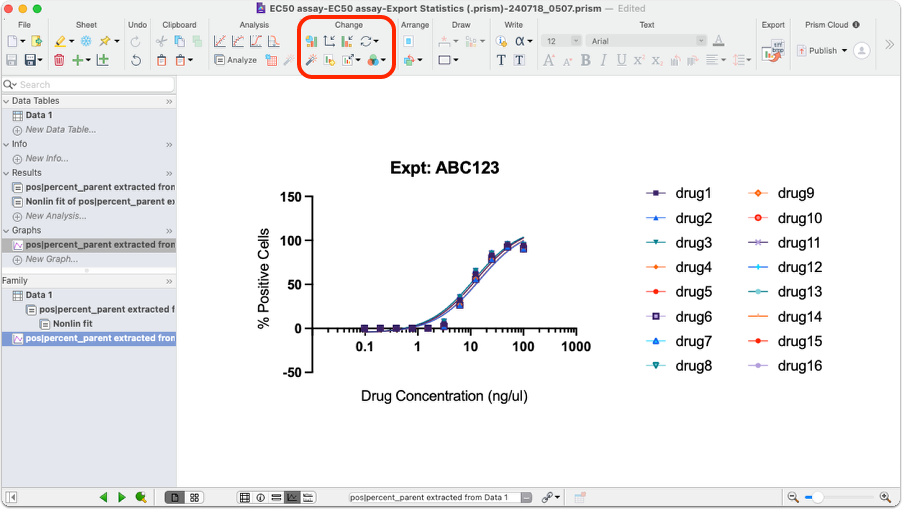Click the Copy icon in Clipboard

(179, 41)
